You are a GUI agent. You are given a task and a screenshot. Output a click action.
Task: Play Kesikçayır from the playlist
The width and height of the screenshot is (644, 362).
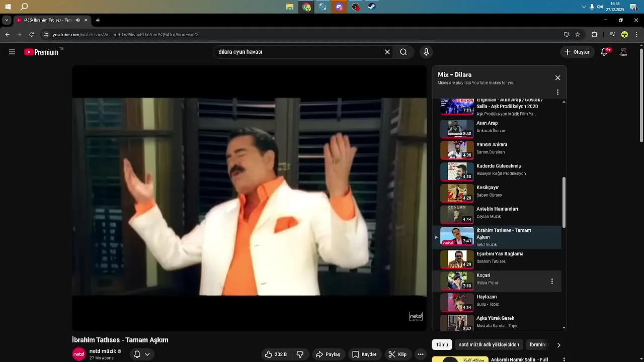pos(498,193)
